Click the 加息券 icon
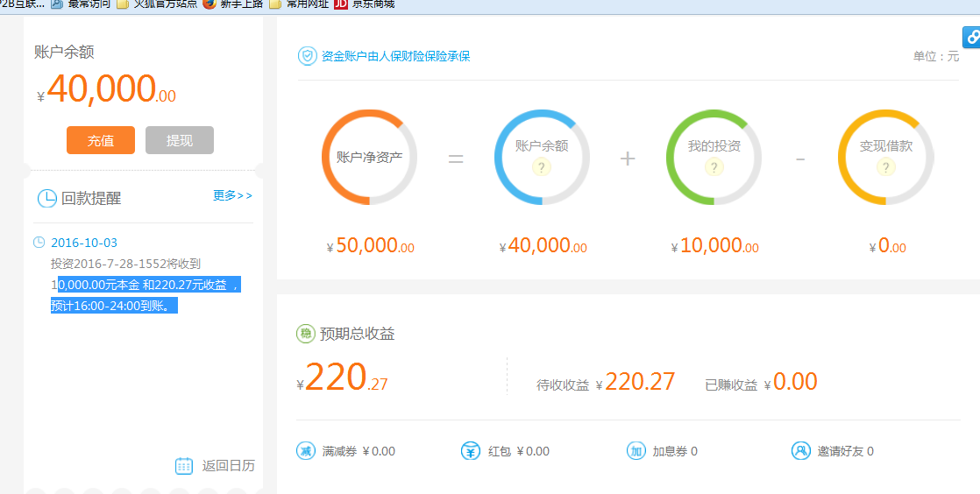 pyautogui.click(x=636, y=451)
